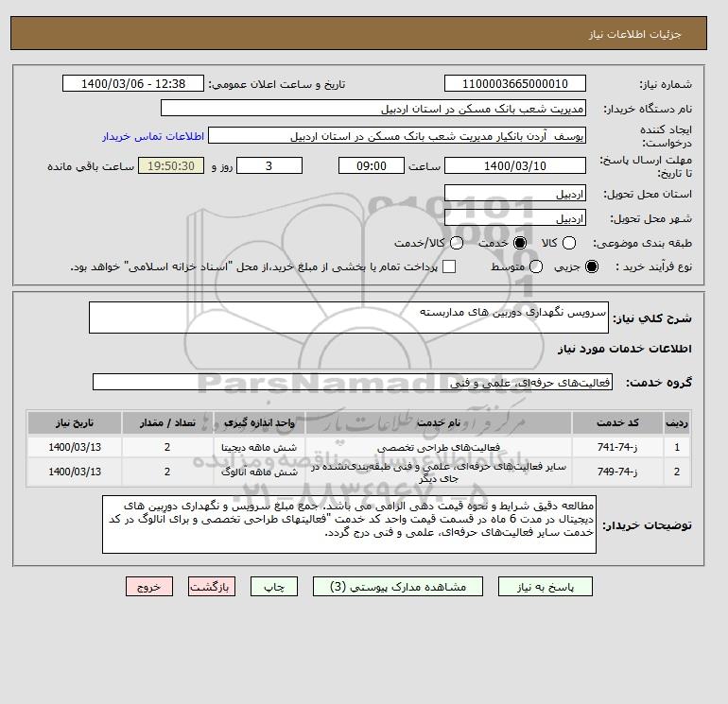
Task: Click the توضیحات خریدار text box
Action: 349,524
